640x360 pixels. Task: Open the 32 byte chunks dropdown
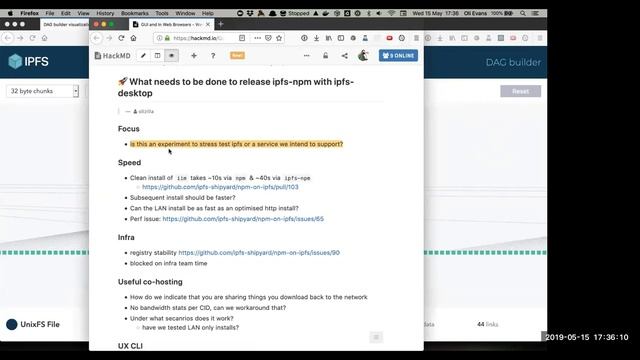tap(42, 91)
